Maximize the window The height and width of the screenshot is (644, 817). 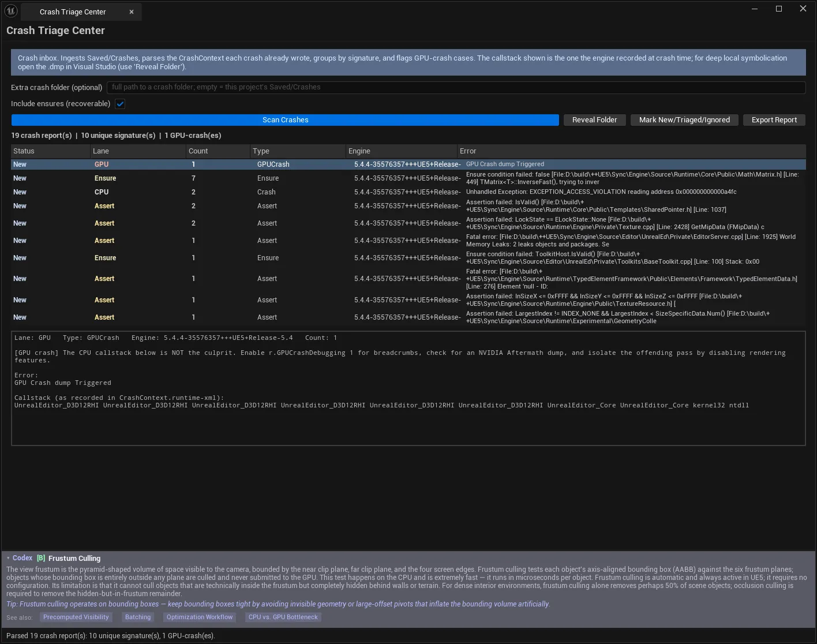779,9
